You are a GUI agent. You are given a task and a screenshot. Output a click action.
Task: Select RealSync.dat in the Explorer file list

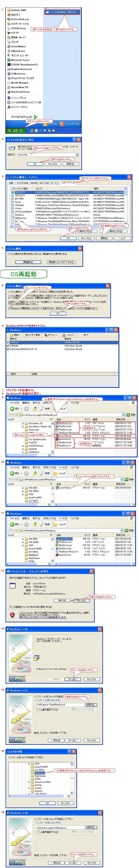(64, 442)
